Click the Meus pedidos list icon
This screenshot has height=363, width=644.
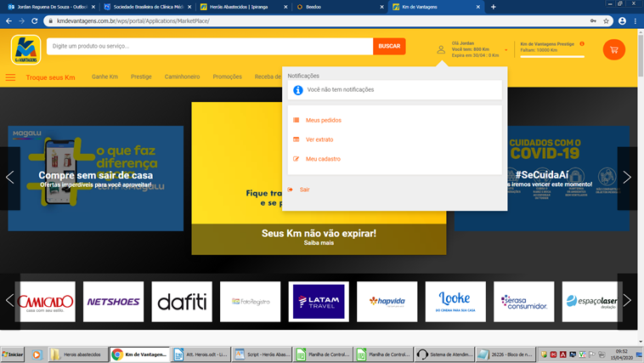[x=296, y=120]
